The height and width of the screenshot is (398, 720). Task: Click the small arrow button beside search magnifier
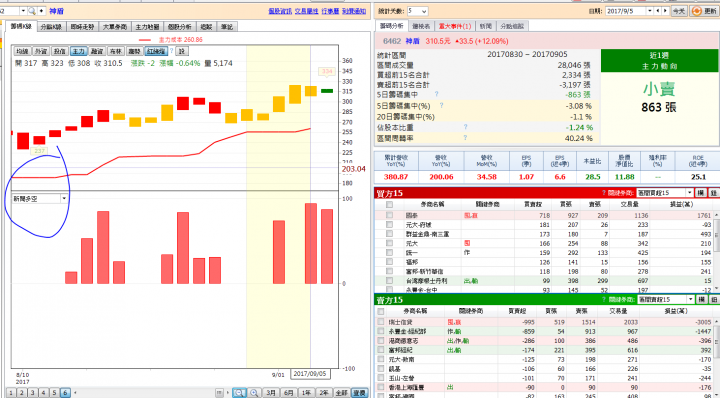[x=41, y=11]
